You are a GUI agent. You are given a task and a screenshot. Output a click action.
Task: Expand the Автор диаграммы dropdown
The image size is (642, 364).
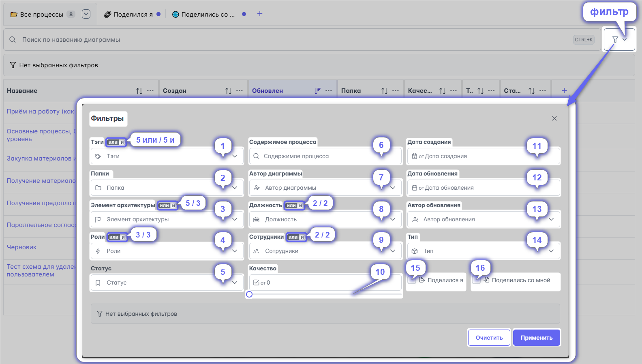pyautogui.click(x=393, y=188)
